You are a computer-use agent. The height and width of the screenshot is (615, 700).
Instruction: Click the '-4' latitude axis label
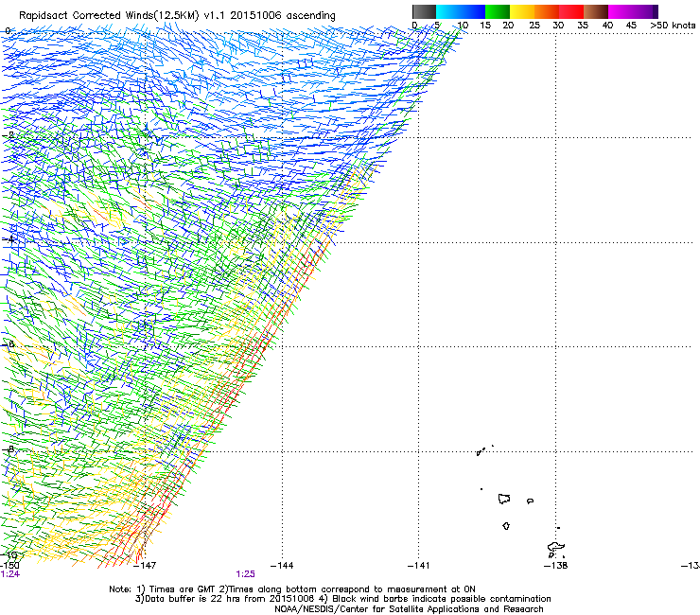[x=9, y=239]
